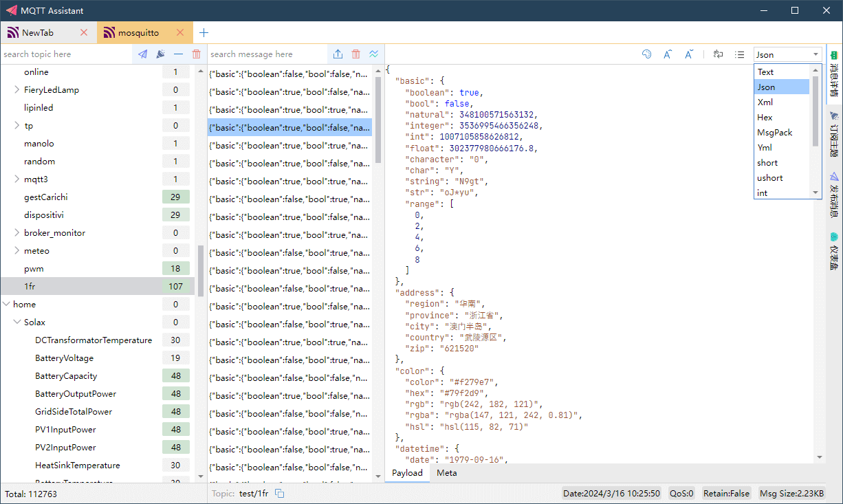Click the color palette theme icon

(646, 54)
